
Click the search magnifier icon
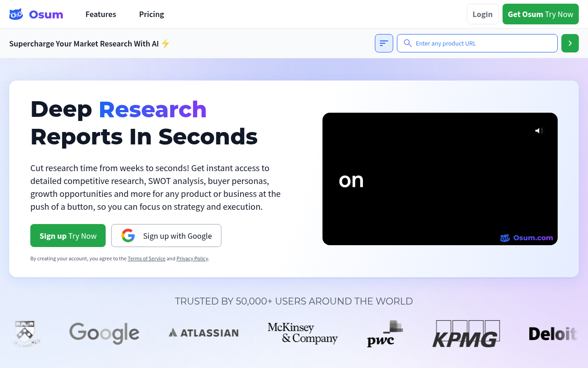tap(408, 43)
